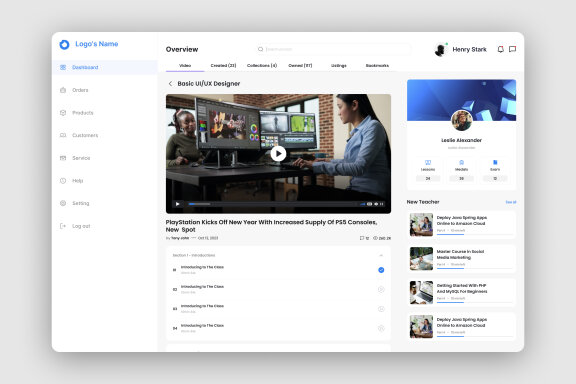Click the comments count icon below video

pos(362,238)
